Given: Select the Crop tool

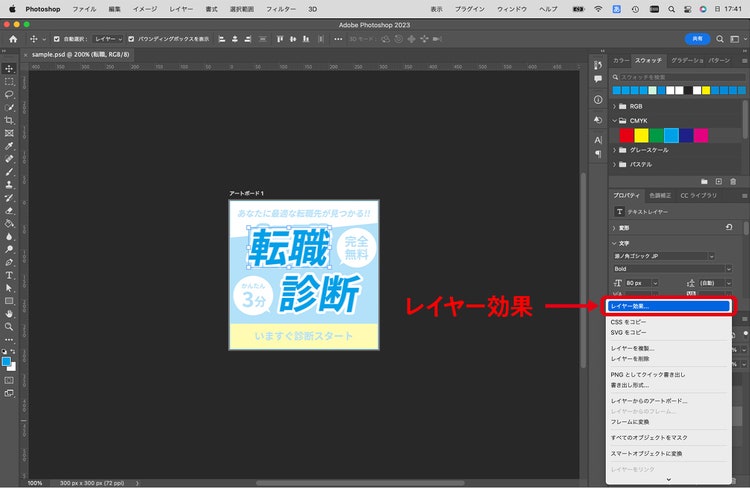Looking at the screenshot, I should coord(9,121).
